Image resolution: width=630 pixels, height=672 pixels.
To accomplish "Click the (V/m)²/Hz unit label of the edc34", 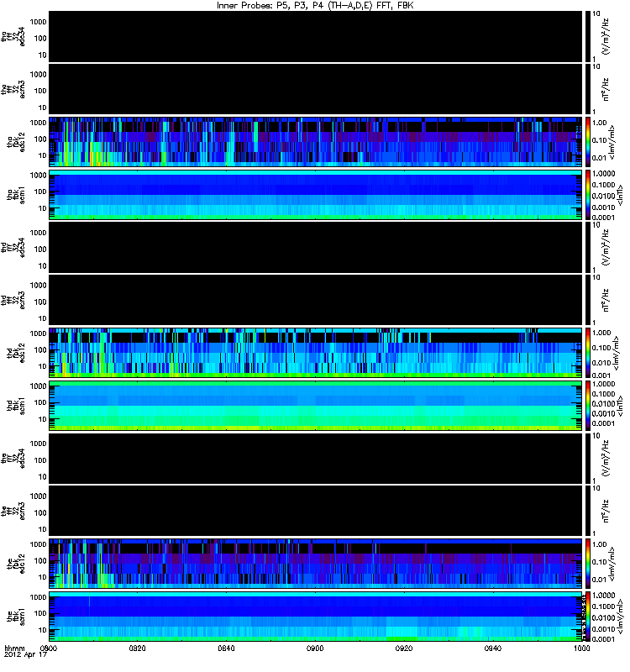I will [606, 459].
